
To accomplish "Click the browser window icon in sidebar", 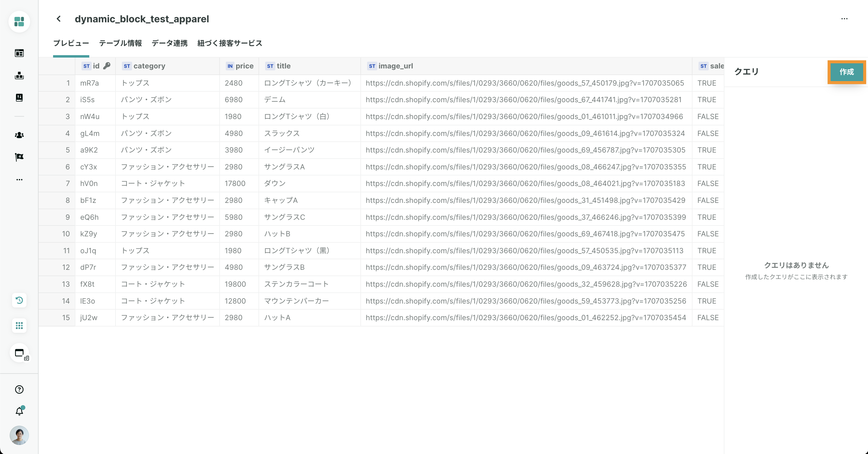I will coord(19,353).
